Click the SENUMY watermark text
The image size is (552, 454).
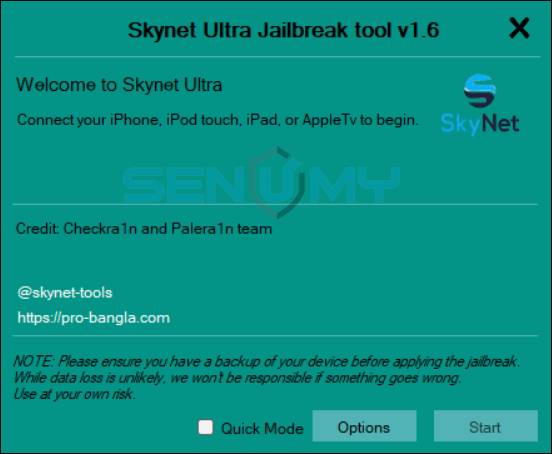(x=262, y=184)
